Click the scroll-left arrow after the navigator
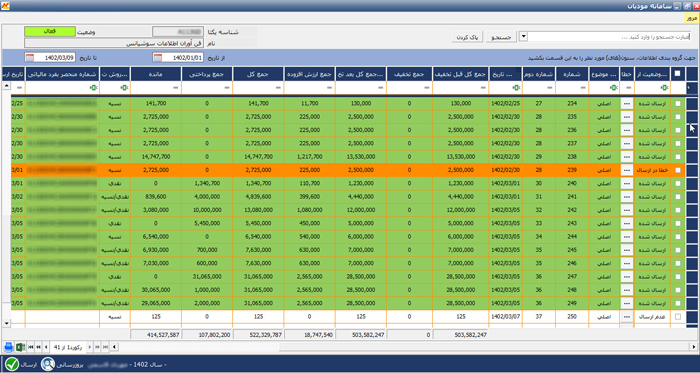The height and width of the screenshot is (373, 700). point(115,347)
